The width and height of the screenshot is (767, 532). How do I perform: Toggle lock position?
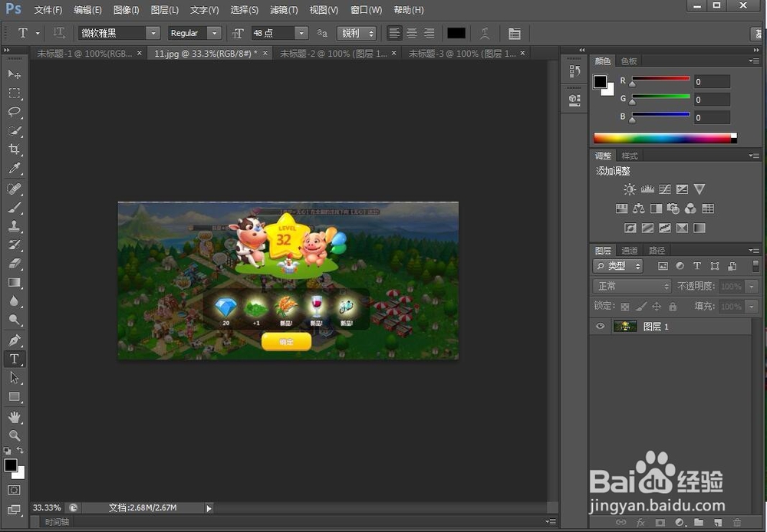[657, 307]
